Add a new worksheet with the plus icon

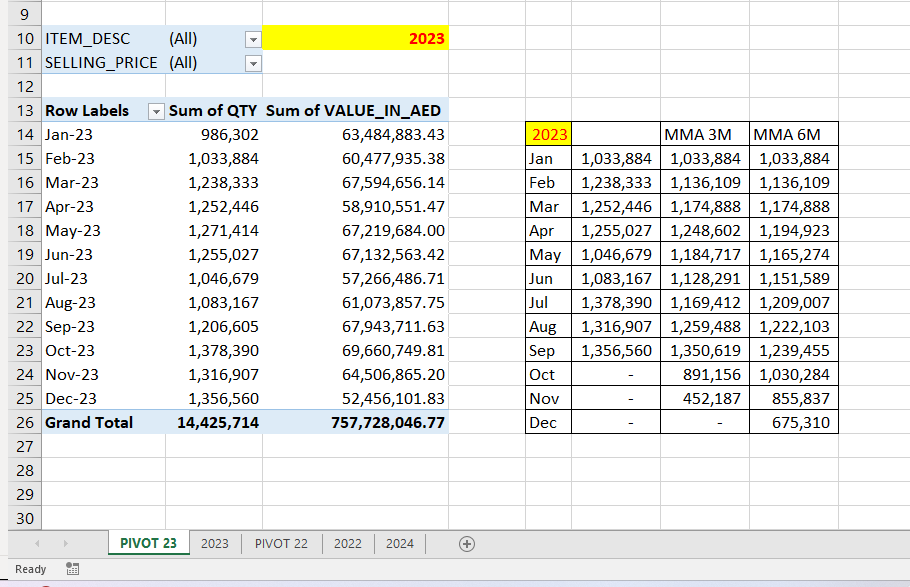[466, 543]
